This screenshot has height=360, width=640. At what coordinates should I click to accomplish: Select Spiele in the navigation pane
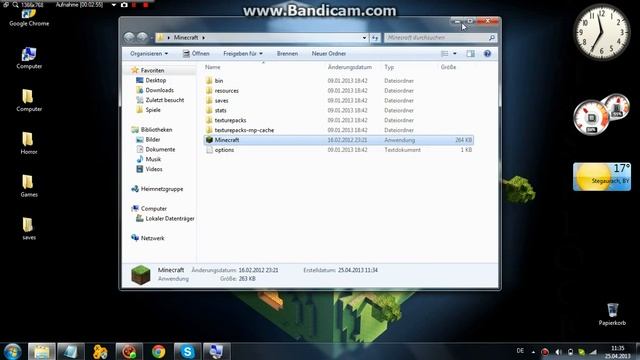tap(153, 110)
